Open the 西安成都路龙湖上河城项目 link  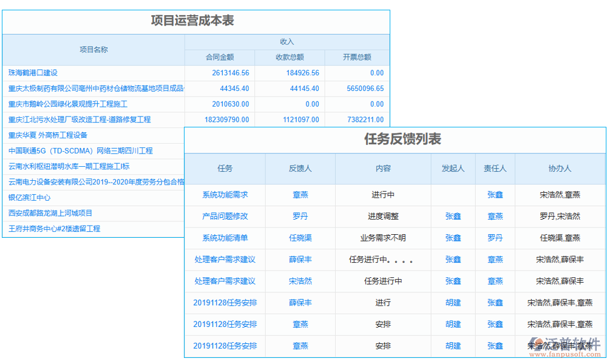(x=53, y=213)
